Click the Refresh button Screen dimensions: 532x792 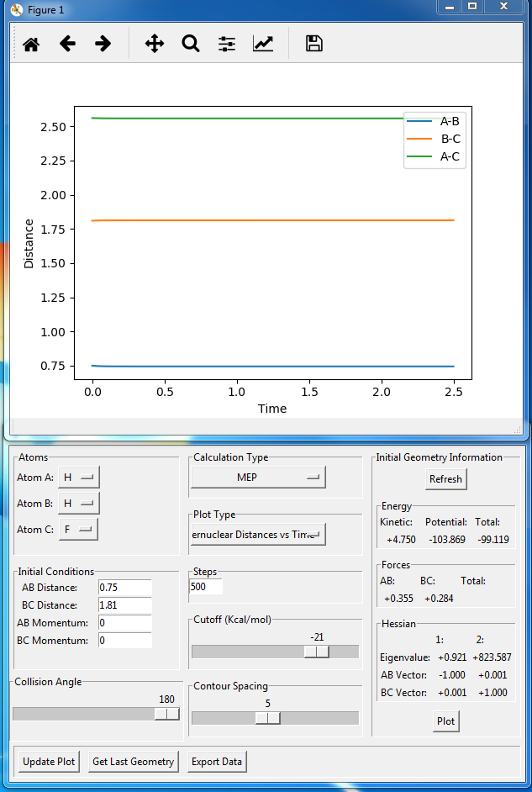[445, 479]
